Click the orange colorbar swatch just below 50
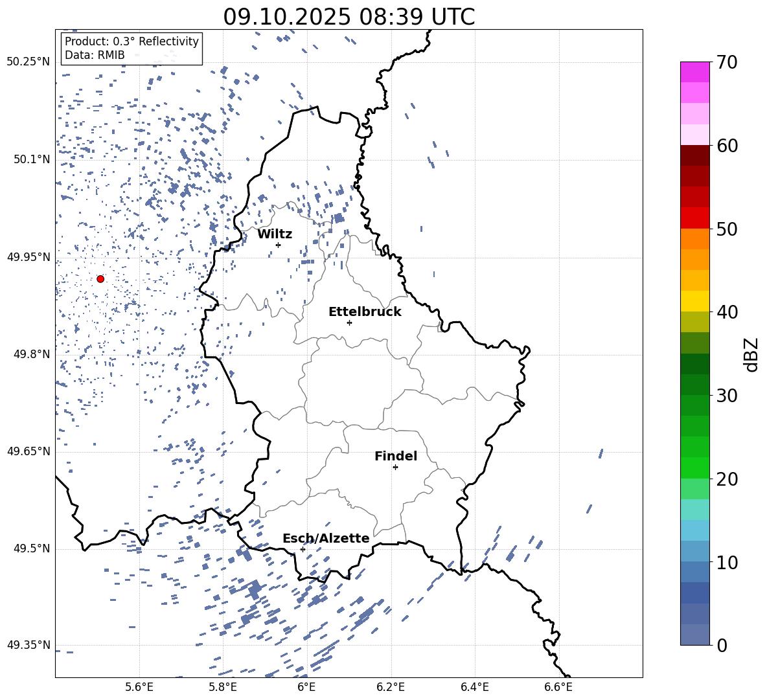767x700 pixels. pyautogui.click(x=694, y=238)
